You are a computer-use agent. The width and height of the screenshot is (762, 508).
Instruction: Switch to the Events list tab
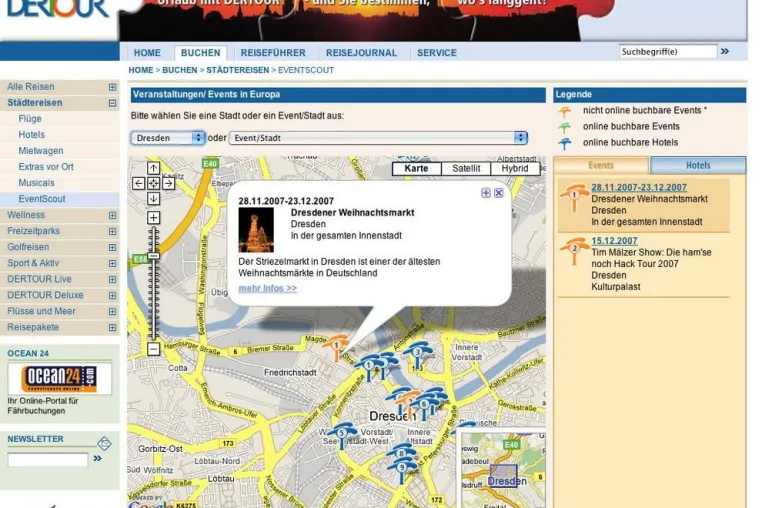[x=601, y=165]
